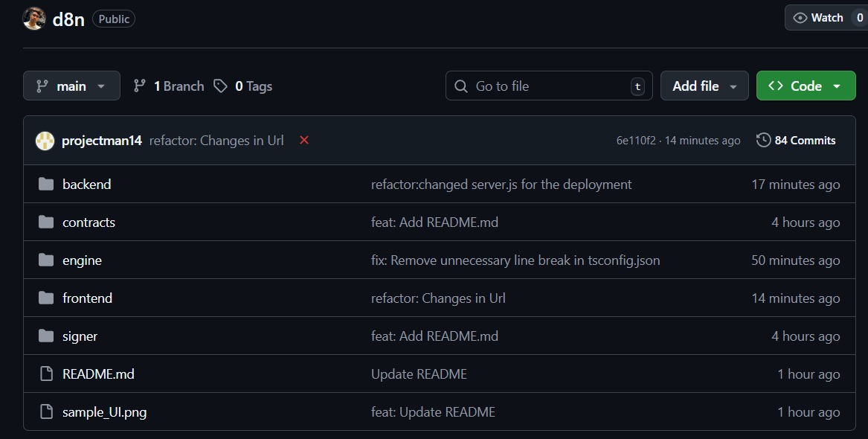The height and width of the screenshot is (439, 868).
Task: Open the contracts folder
Action: 89,222
